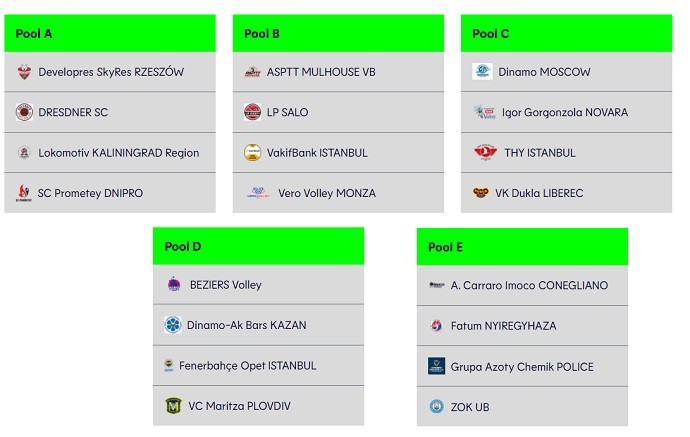Image resolution: width=690 pixels, height=437 pixels.
Task: Select the Pool E green header
Action: [x=522, y=247]
